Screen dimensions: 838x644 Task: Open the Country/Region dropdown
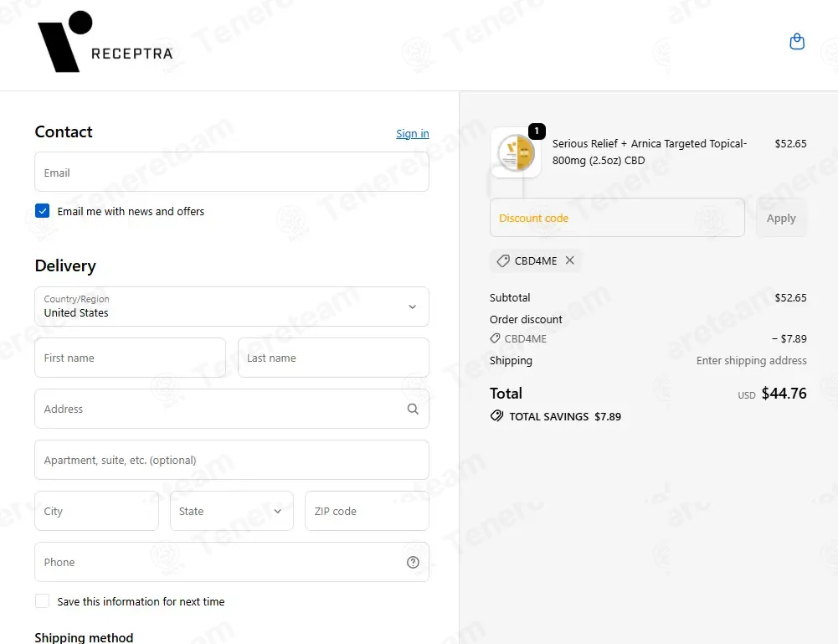231,307
